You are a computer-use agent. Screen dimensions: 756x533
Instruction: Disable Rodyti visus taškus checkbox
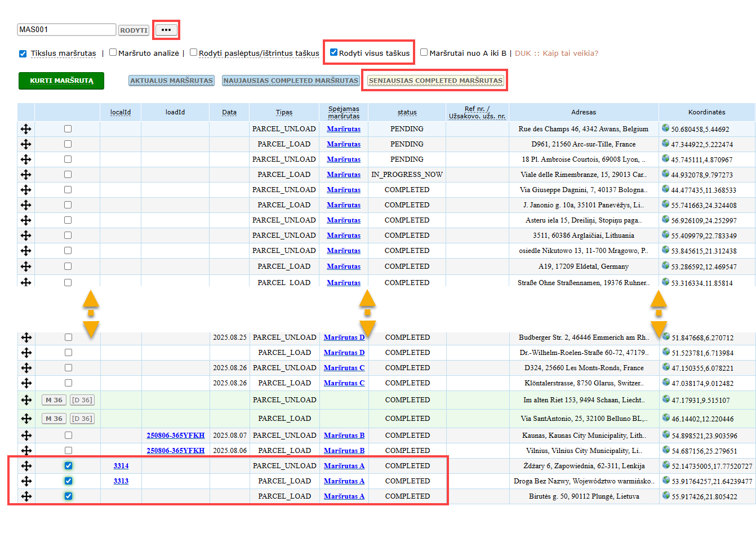click(333, 52)
